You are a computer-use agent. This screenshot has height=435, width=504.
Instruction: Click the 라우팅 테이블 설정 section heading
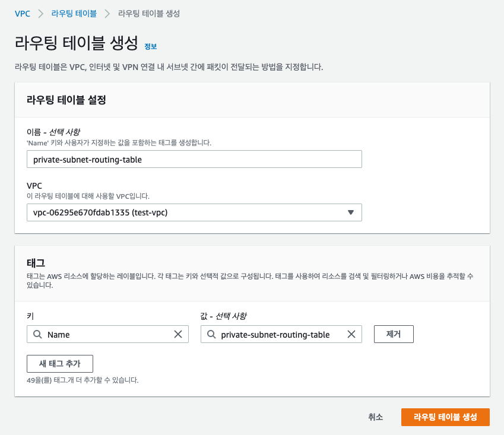tap(66, 100)
